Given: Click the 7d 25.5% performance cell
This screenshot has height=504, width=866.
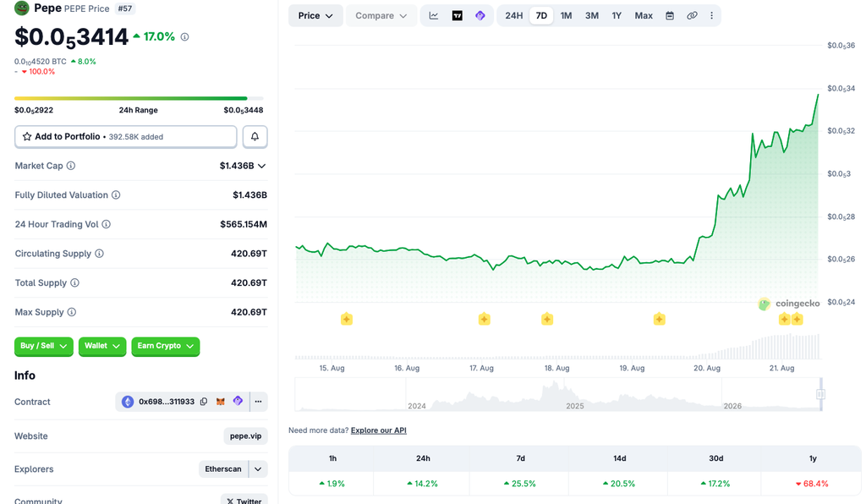Looking at the screenshot, I should pos(520,484).
